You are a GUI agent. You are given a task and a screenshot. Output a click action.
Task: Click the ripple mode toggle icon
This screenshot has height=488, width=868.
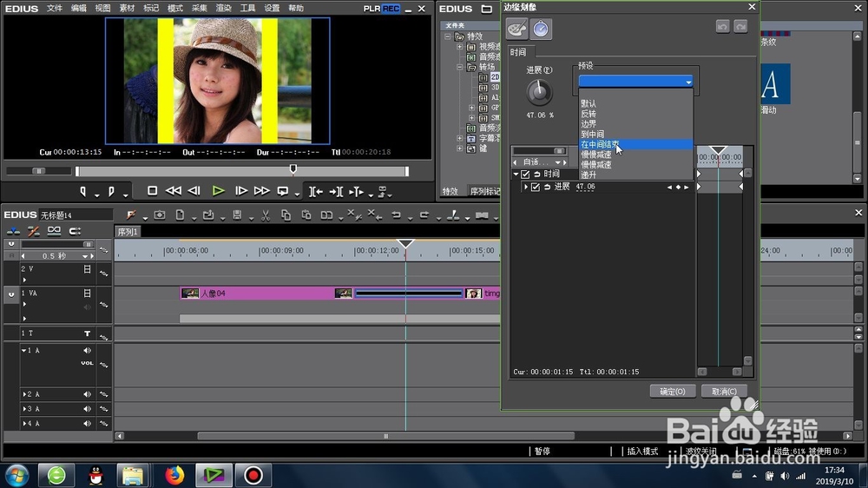point(33,231)
